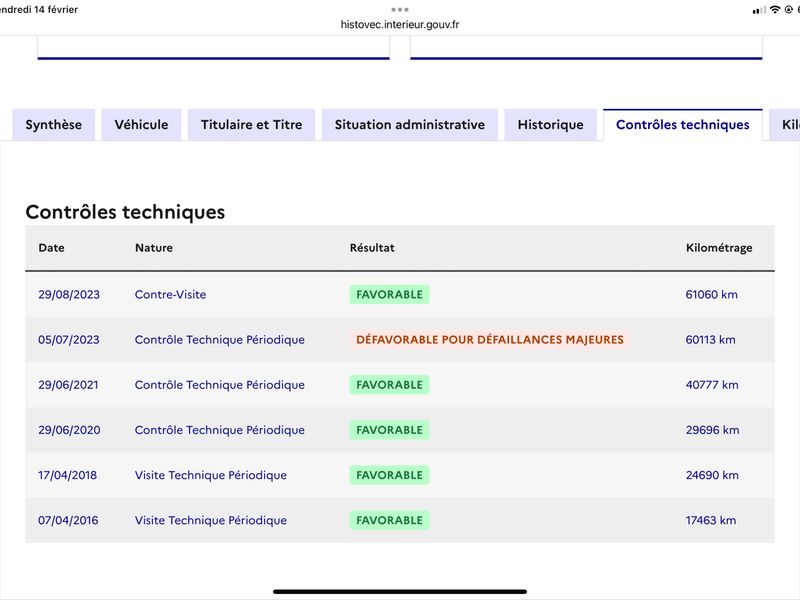Viewport: 800px width, 600px height.
Task: Tap the histovec.interieur.gouv.fr address bar
Action: point(400,24)
